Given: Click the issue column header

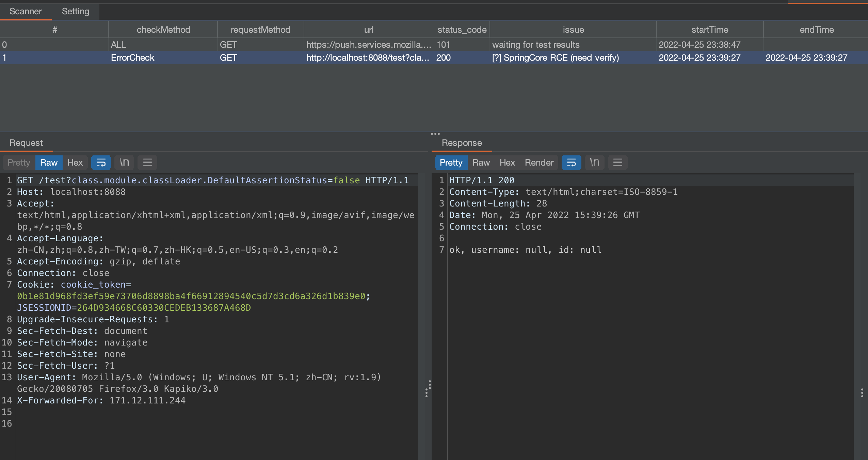Looking at the screenshot, I should coord(573,30).
